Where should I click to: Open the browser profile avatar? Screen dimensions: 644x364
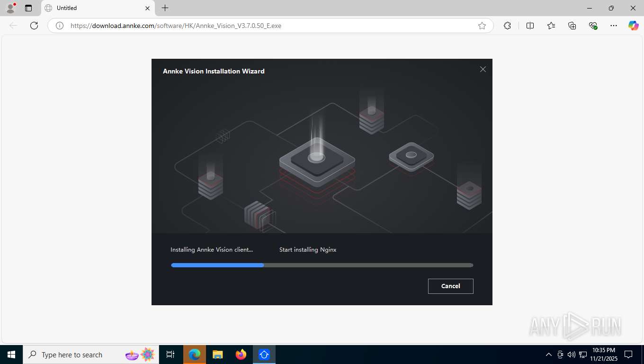pos(10,8)
